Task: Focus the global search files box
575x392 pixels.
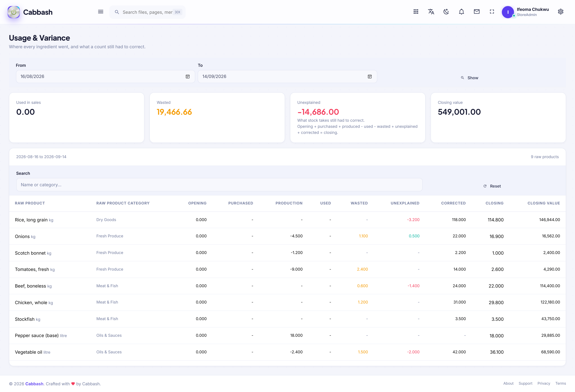Action: 147,12
